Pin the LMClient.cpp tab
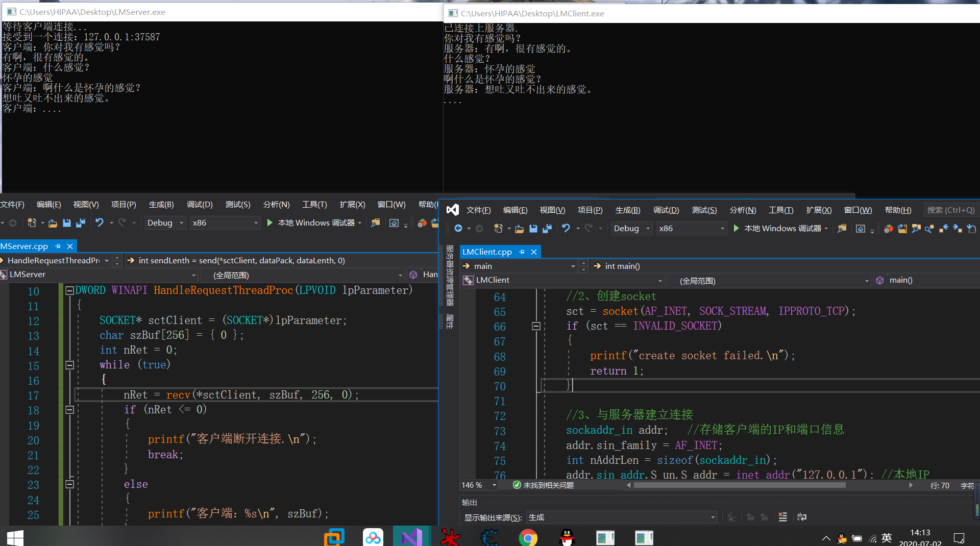Viewport: 980px width, 546px height. tap(522, 252)
